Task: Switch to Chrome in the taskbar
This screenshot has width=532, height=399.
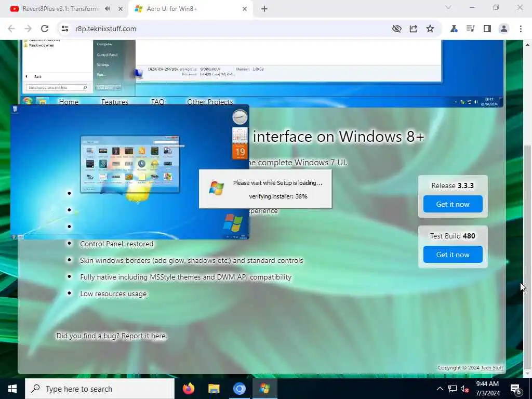Action: point(239,389)
